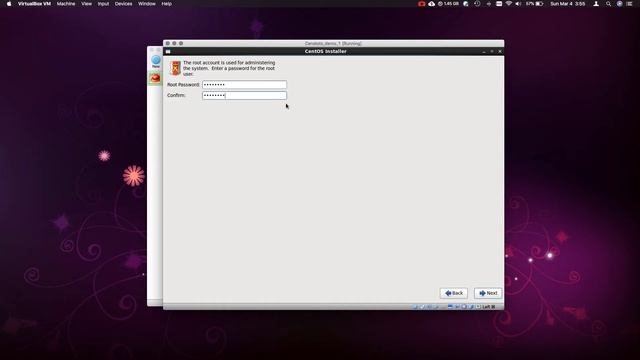
Task: Open the View menu
Action: (86, 4)
